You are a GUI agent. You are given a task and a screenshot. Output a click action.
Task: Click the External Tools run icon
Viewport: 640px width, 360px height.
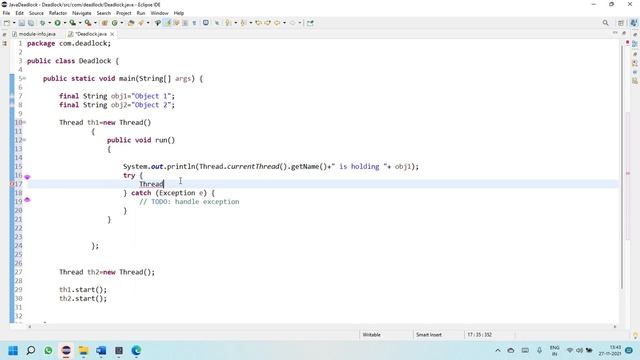tap(88, 23)
